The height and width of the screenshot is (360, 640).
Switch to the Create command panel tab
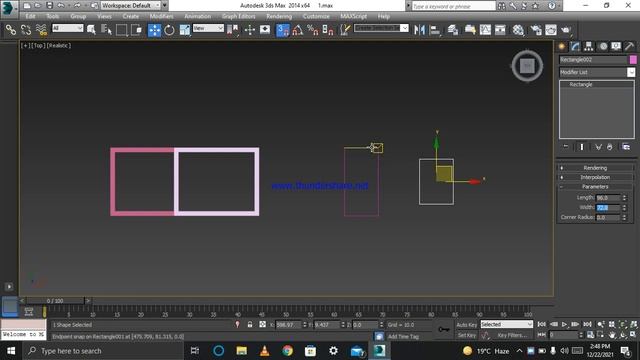pyautogui.click(x=562, y=46)
